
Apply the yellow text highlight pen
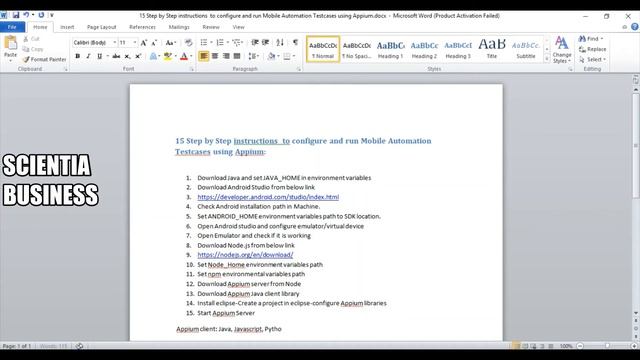click(x=167, y=56)
